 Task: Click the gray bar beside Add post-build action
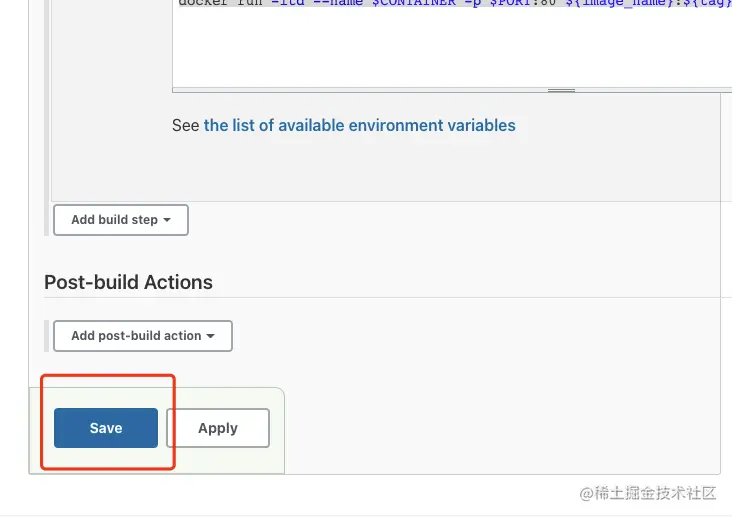[47, 336]
